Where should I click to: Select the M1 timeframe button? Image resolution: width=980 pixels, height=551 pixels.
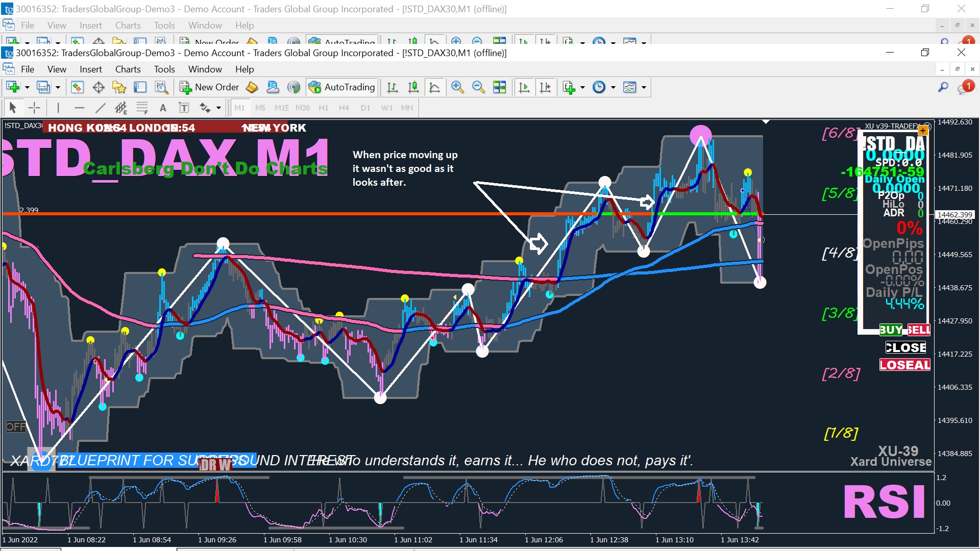tap(239, 108)
